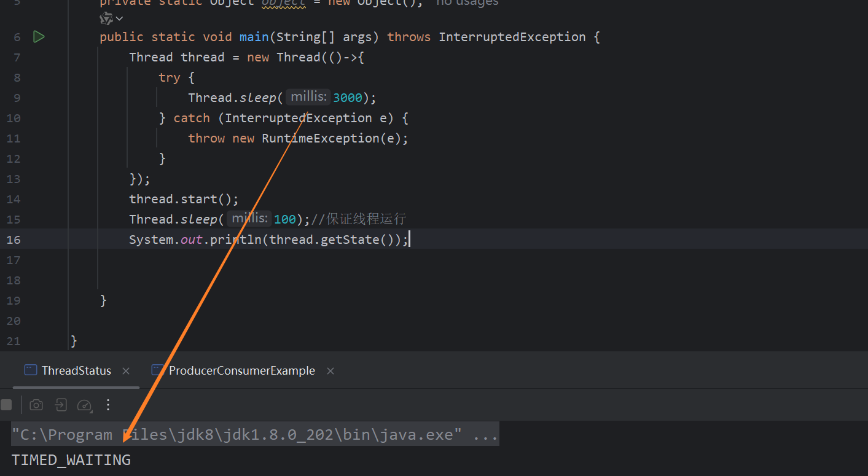Click 'new Thread' on line 7
Image resolution: width=868 pixels, height=476 pixels.
pyautogui.click(x=283, y=57)
